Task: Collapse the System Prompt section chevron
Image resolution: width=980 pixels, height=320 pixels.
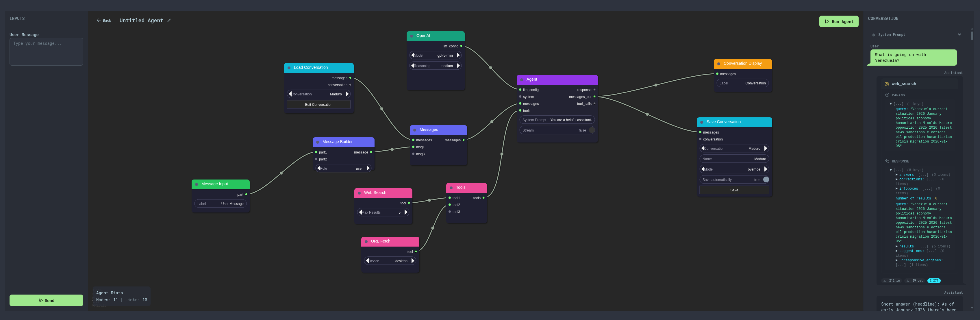Action: 959,34
